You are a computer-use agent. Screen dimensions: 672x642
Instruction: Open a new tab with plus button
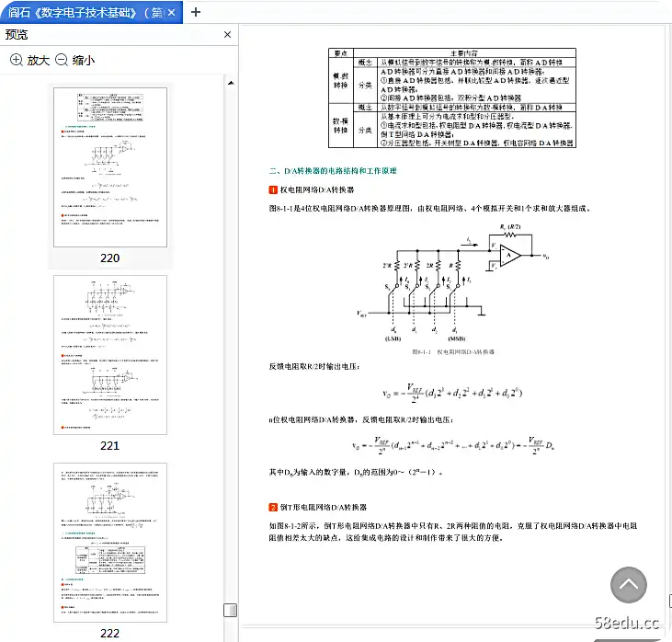pos(196,12)
